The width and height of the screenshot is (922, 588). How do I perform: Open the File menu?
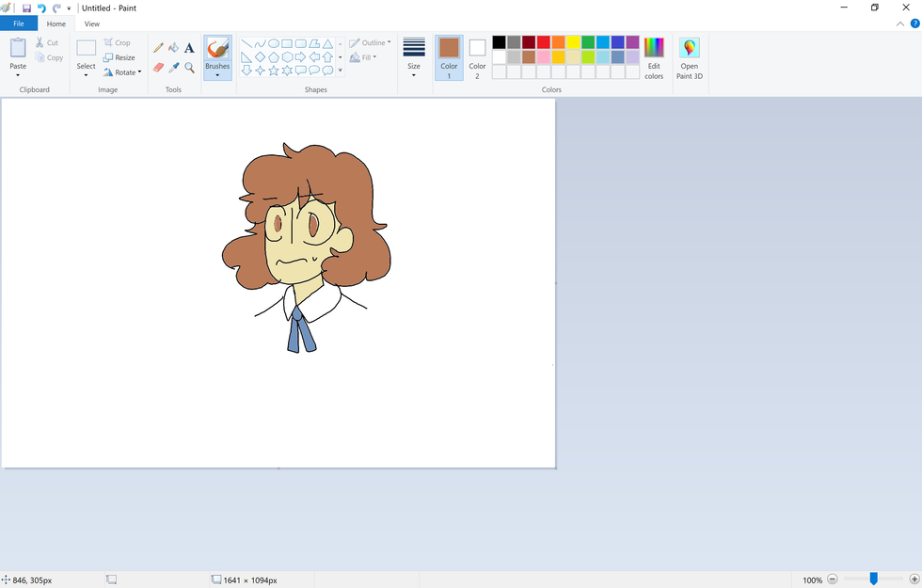(x=19, y=24)
